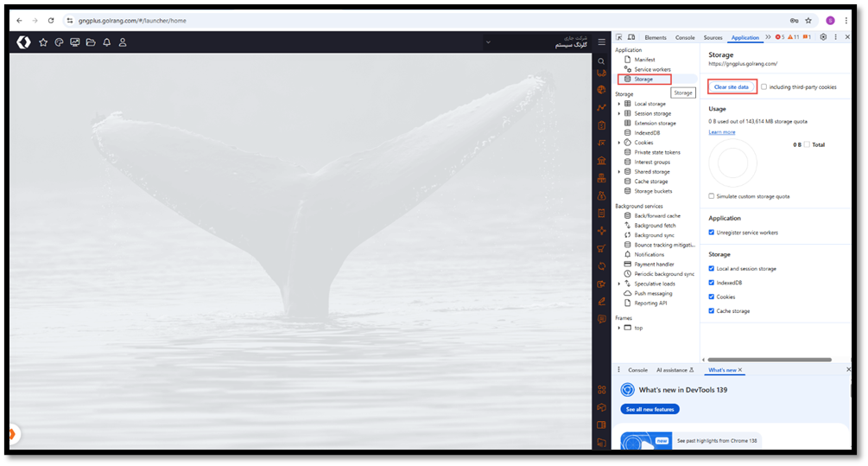868x466 pixels.
Task: Click the search magnifier in the right sidebar
Action: click(x=601, y=61)
